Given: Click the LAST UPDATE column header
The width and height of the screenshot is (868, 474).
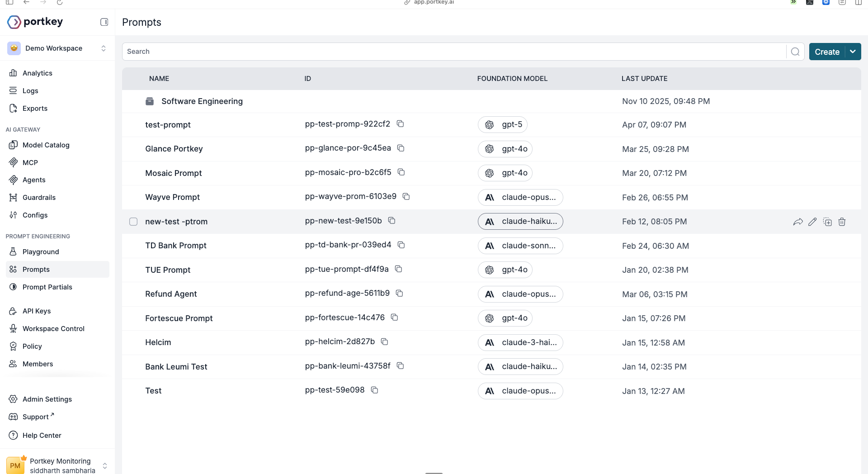Looking at the screenshot, I should pyautogui.click(x=644, y=79).
